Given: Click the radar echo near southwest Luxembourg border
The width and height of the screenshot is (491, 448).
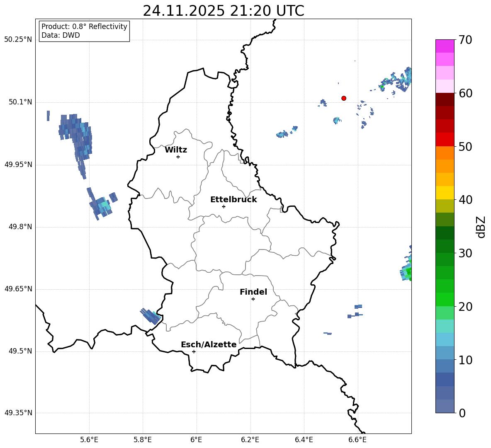Looking at the screenshot, I should [151, 316].
